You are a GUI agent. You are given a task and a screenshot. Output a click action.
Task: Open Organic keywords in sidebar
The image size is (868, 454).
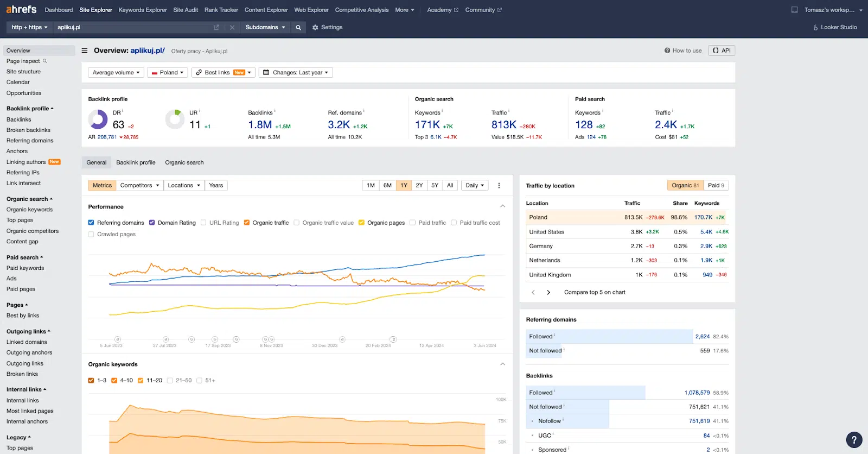(x=29, y=210)
